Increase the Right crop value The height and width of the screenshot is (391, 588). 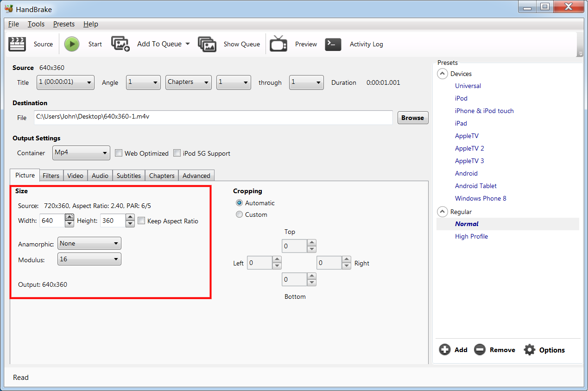click(x=347, y=260)
